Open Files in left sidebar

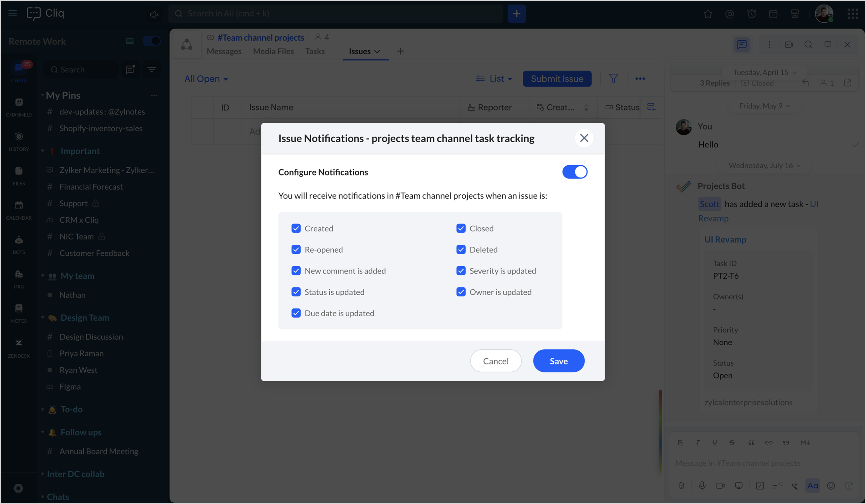pos(19,176)
